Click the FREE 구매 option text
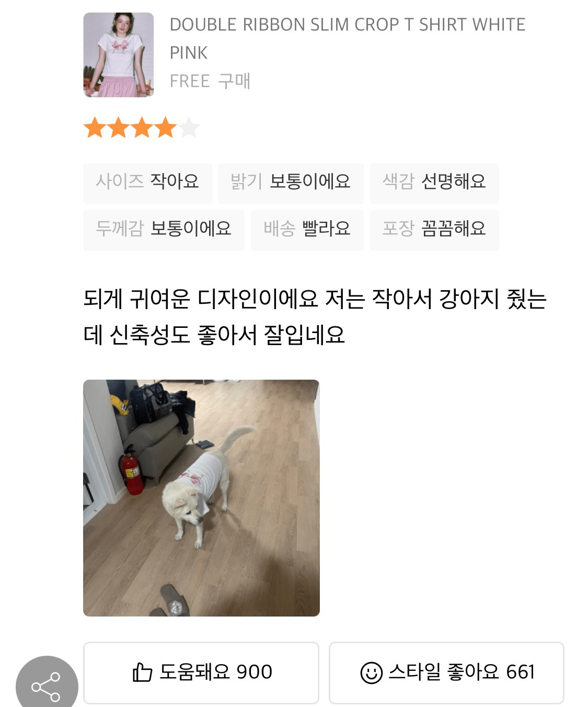Image resolution: width=588 pixels, height=707 pixels. (210, 81)
